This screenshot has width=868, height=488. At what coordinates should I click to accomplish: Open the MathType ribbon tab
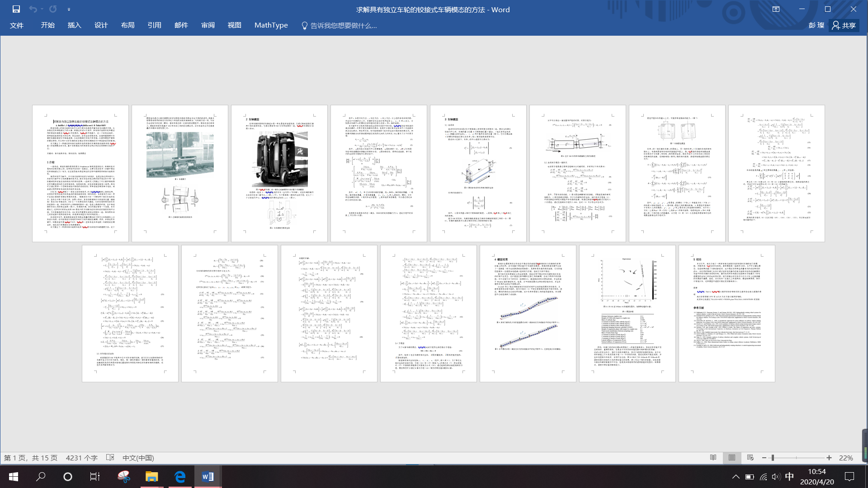pos(271,25)
